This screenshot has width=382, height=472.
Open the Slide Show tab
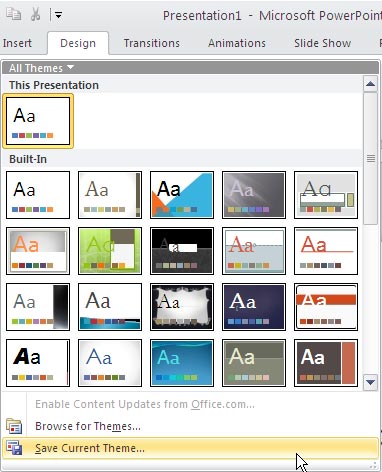(x=322, y=43)
